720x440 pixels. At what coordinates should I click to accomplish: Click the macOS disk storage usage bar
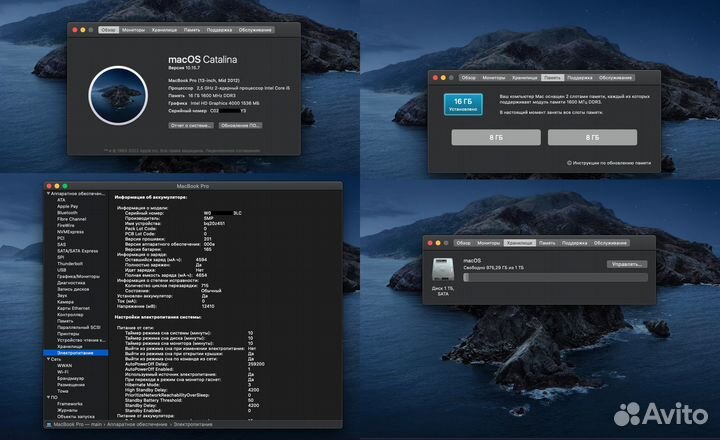(556, 277)
